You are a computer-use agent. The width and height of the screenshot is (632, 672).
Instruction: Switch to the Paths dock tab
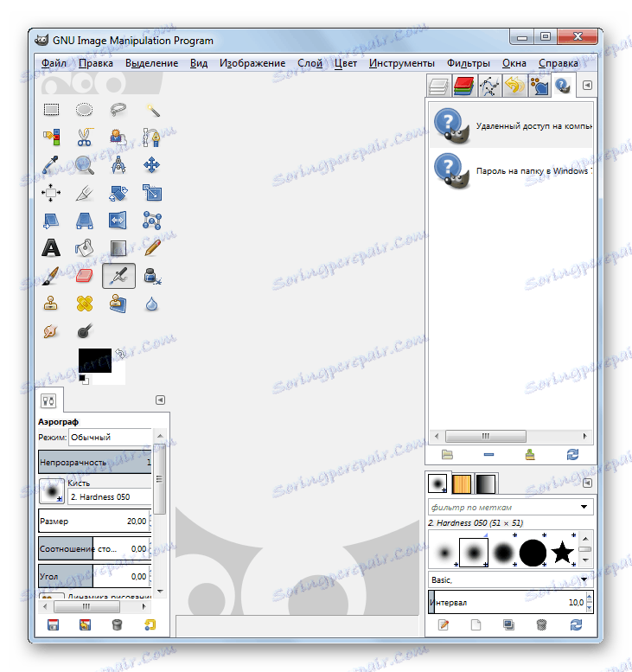(489, 86)
